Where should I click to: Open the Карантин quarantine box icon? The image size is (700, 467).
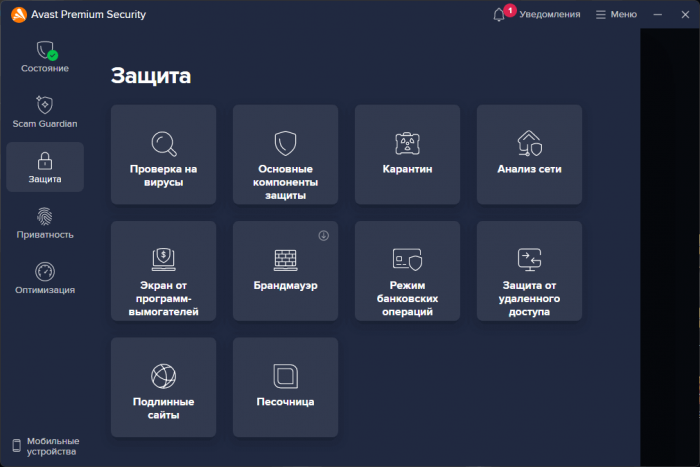coord(407,142)
